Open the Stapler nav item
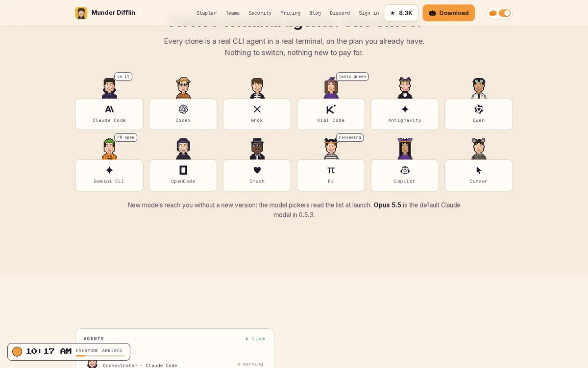The height and width of the screenshot is (368, 588). point(206,13)
